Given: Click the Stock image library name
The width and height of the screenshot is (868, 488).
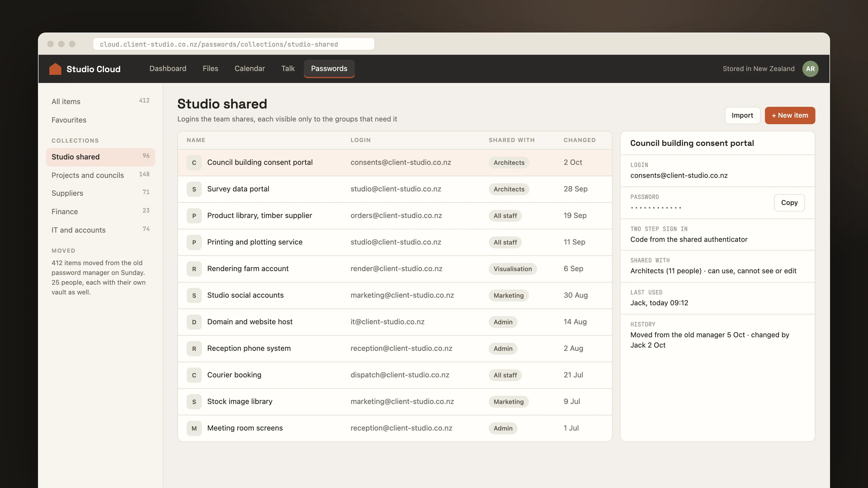Looking at the screenshot, I should 240,402.
